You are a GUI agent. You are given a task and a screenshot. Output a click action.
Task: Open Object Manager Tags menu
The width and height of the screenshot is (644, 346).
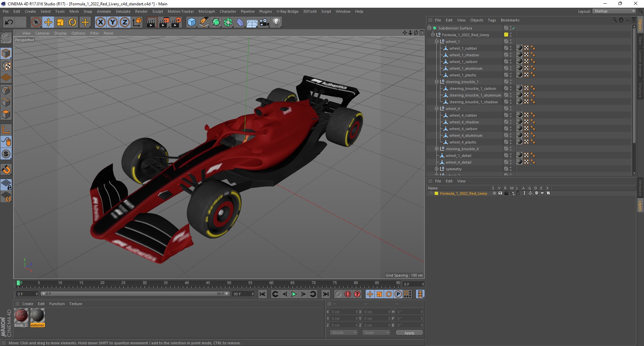click(492, 20)
